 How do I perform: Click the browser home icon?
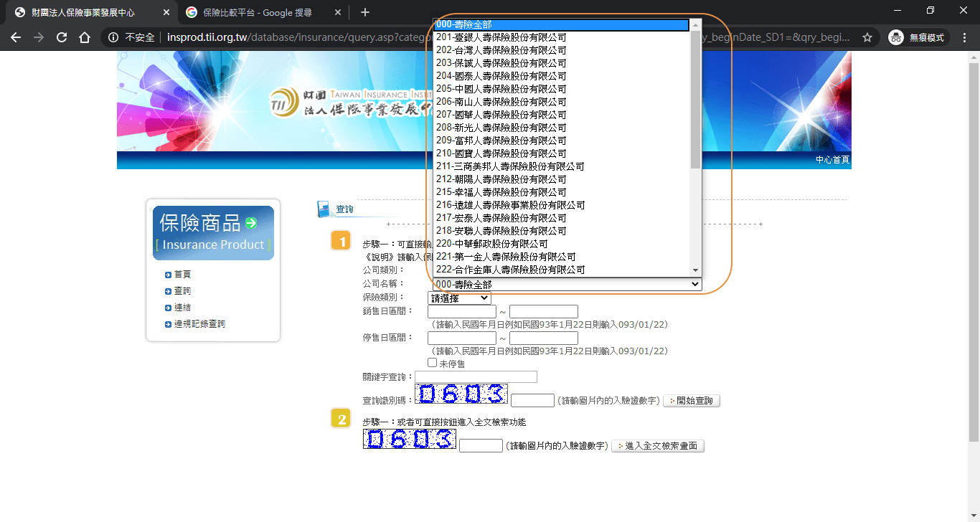coord(85,37)
